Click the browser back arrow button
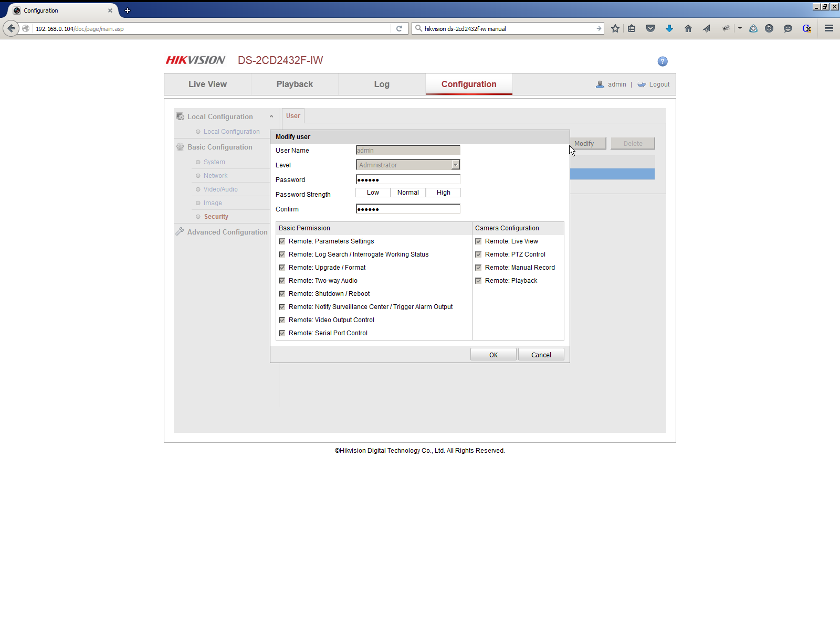Viewport: 840px width, 617px height. (x=11, y=28)
